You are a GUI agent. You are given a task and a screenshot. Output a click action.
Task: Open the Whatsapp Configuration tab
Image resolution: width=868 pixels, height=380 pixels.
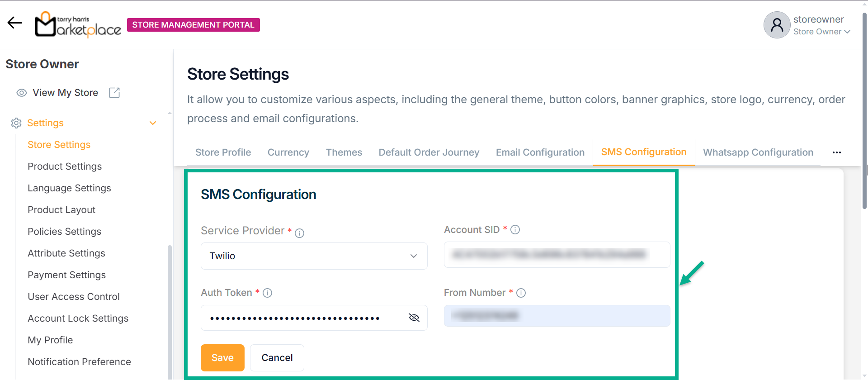tap(758, 152)
